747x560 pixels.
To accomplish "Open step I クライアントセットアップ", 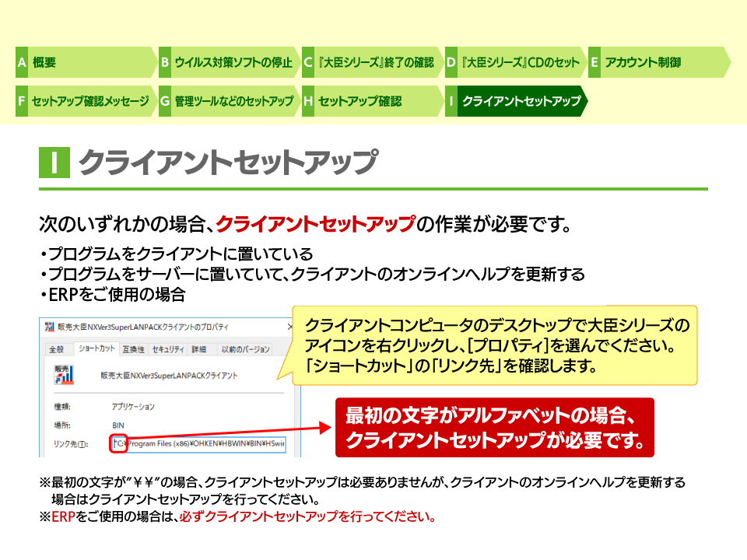I will [516, 101].
